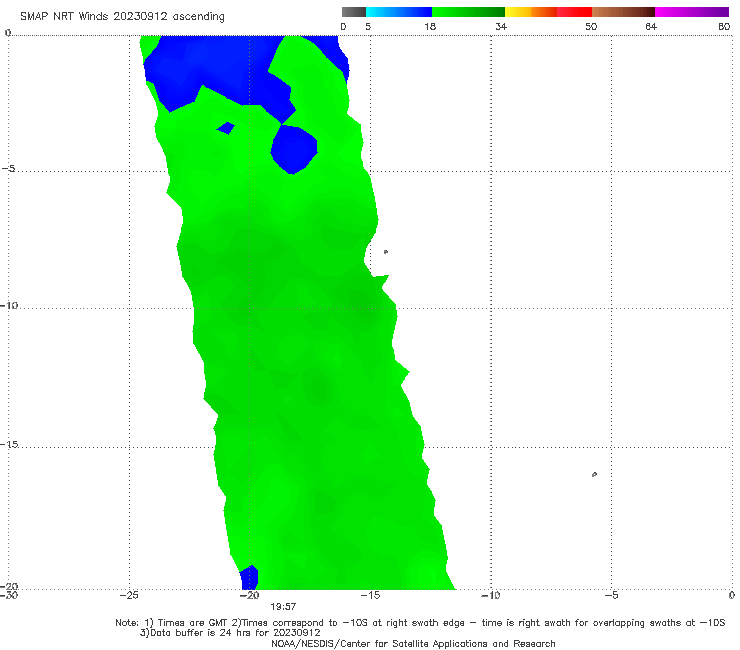This screenshot has width=740, height=650.
Task: Click the small island outline near -5 longitude
Action: (x=594, y=474)
